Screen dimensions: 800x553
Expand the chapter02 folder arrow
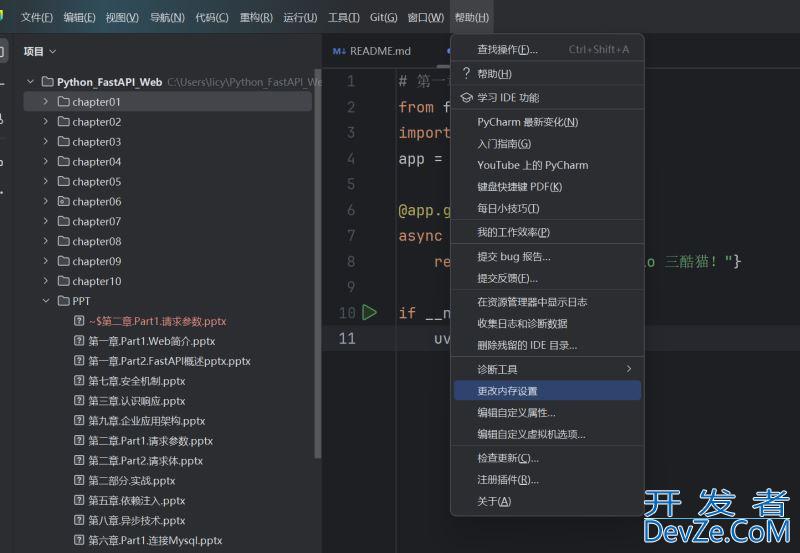45,121
